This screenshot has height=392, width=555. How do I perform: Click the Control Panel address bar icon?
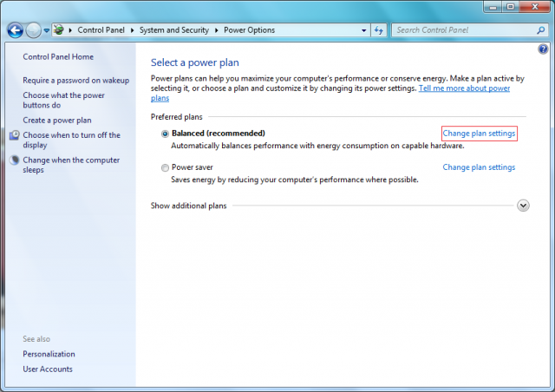coord(59,30)
